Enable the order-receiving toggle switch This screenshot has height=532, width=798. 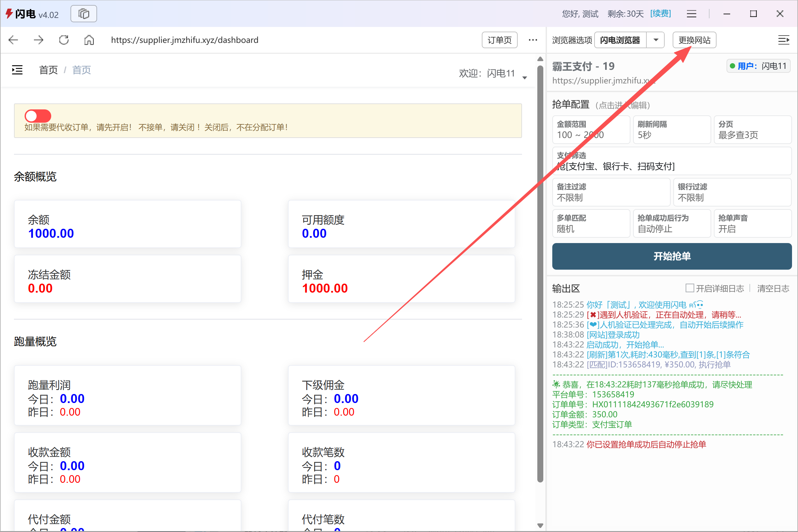tap(37, 116)
